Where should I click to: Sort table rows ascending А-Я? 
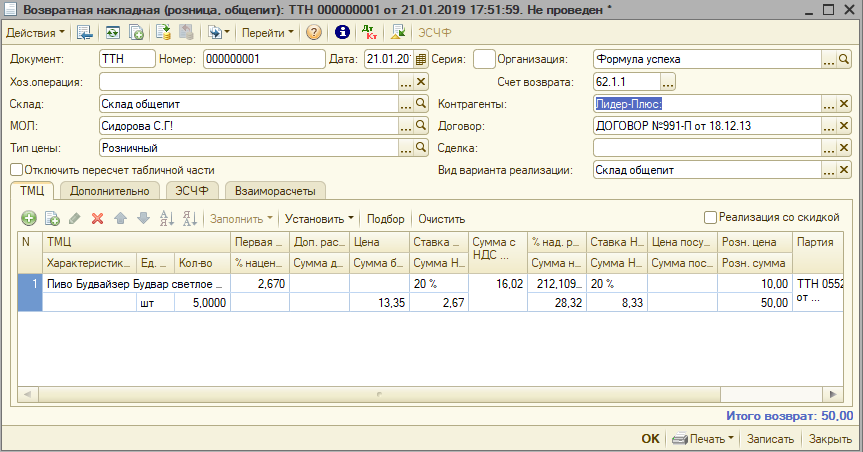[x=165, y=218]
